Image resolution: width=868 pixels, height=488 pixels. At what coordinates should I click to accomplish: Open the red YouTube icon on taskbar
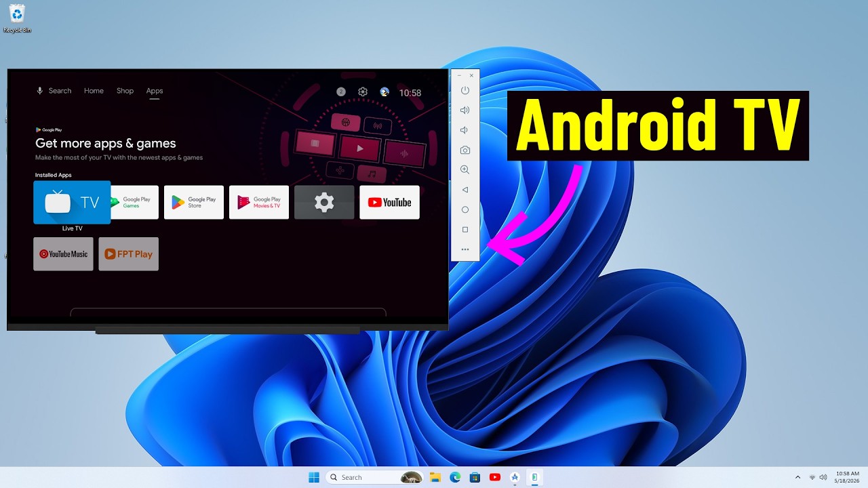point(495,477)
